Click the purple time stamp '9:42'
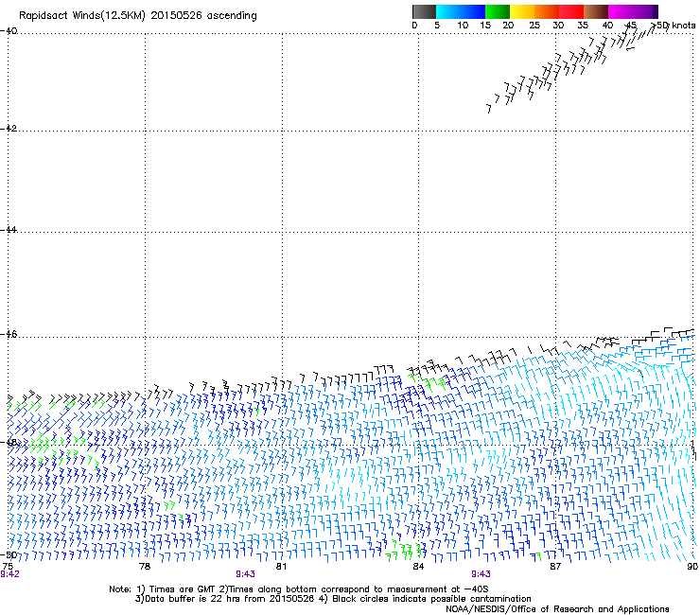This screenshot has height=615, width=700. click(9, 574)
